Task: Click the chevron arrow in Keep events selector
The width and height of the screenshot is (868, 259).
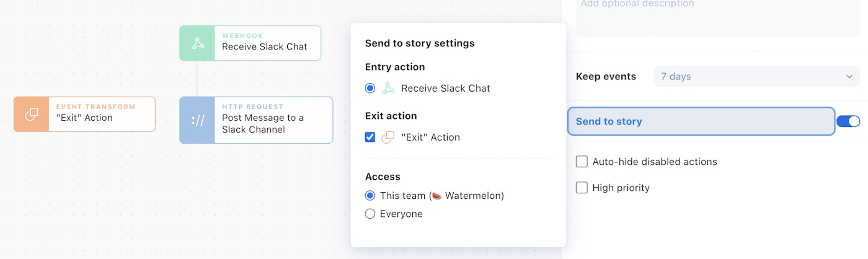Action: (x=849, y=77)
